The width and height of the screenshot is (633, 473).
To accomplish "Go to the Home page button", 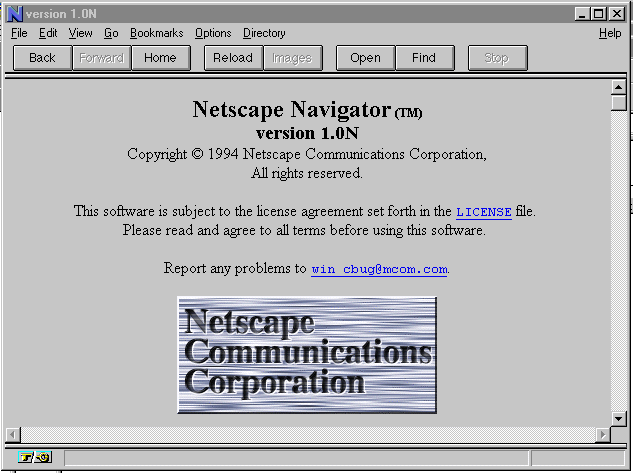I will 161,58.
